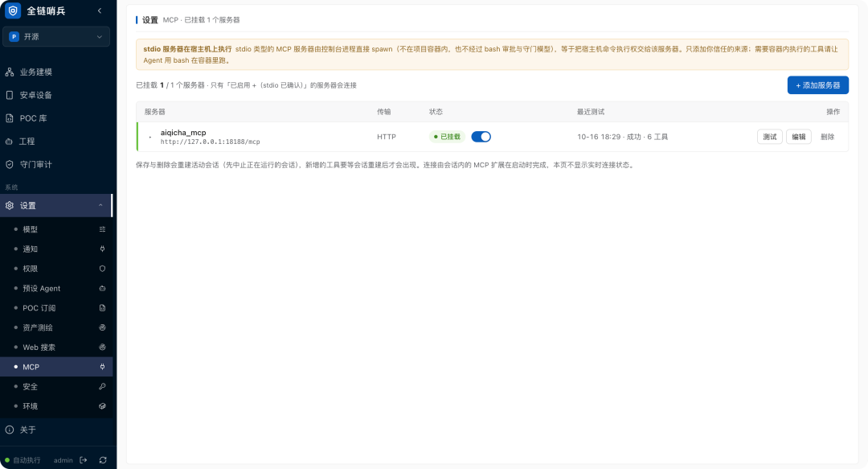Open the 开源 project dropdown
The image size is (868, 469).
coord(56,36)
